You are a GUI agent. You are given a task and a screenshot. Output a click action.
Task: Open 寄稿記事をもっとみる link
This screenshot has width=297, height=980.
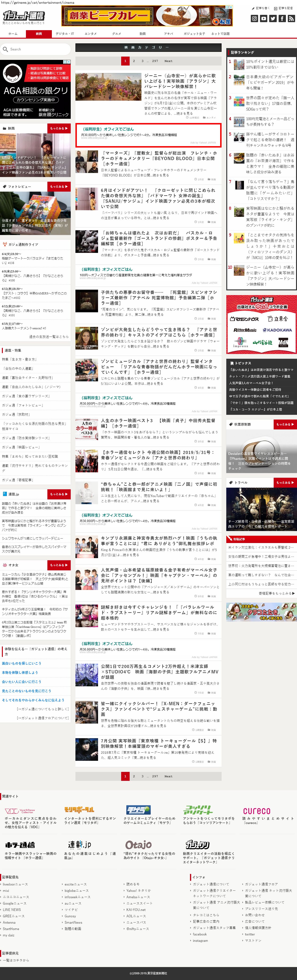(x=276, y=593)
